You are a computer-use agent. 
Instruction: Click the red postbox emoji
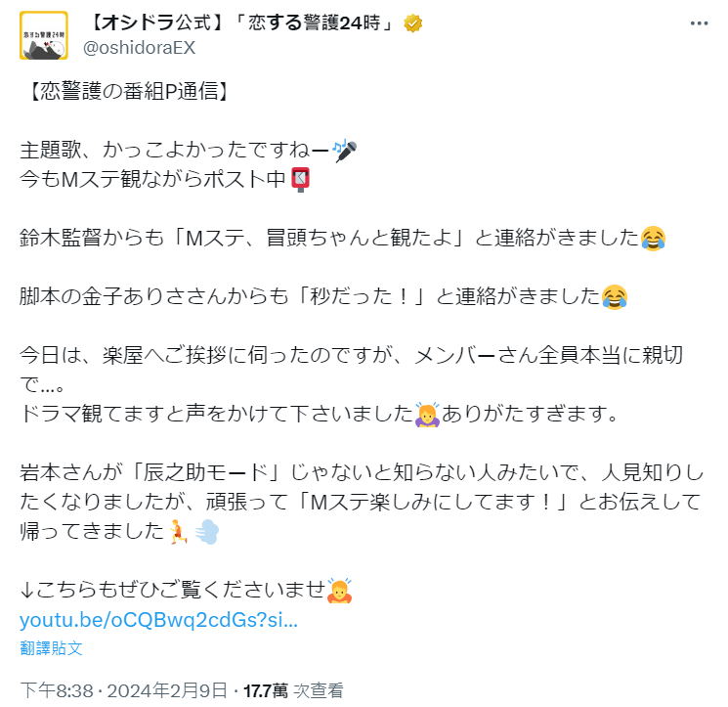tap(300, 179)
